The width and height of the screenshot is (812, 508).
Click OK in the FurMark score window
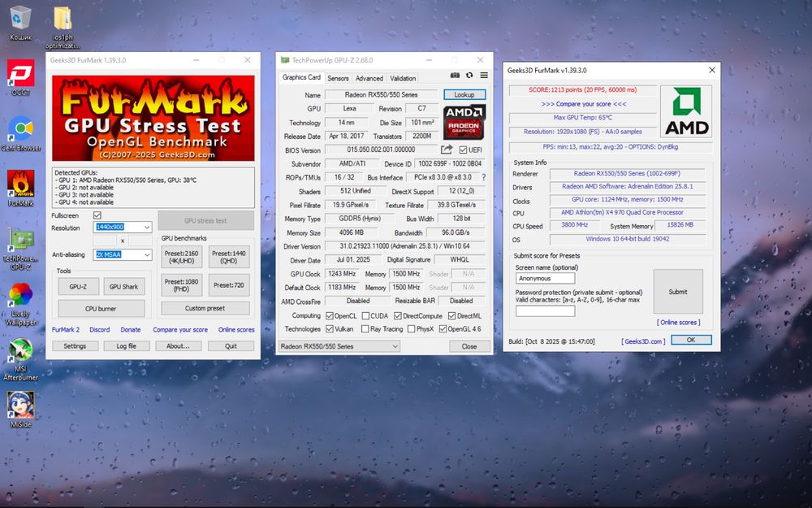point(691,340)
